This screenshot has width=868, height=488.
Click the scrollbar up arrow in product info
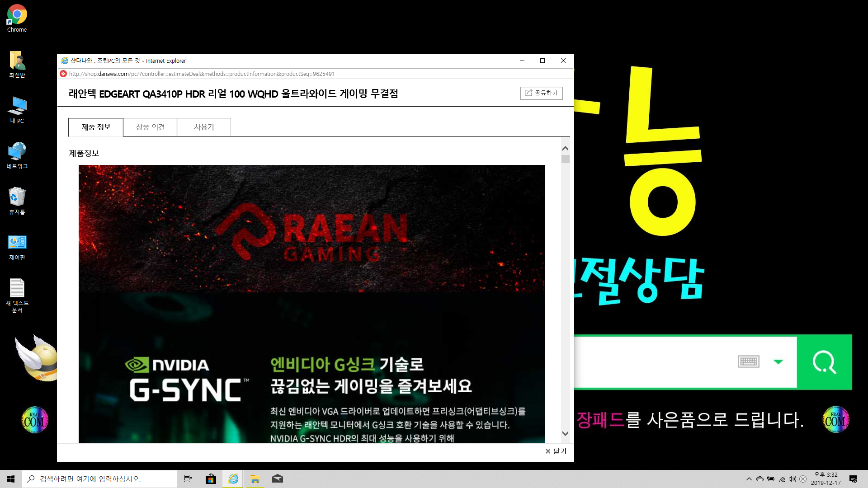tap(565, 148)
